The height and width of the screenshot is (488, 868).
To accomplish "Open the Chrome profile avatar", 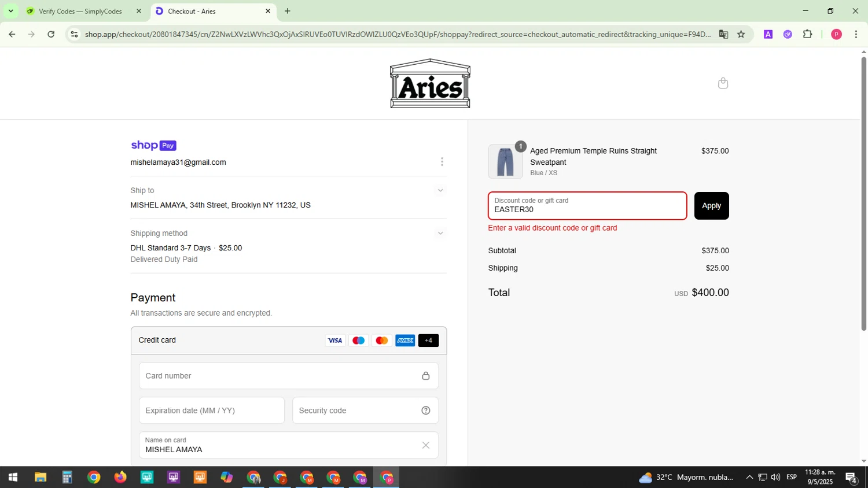I will 836,34.
